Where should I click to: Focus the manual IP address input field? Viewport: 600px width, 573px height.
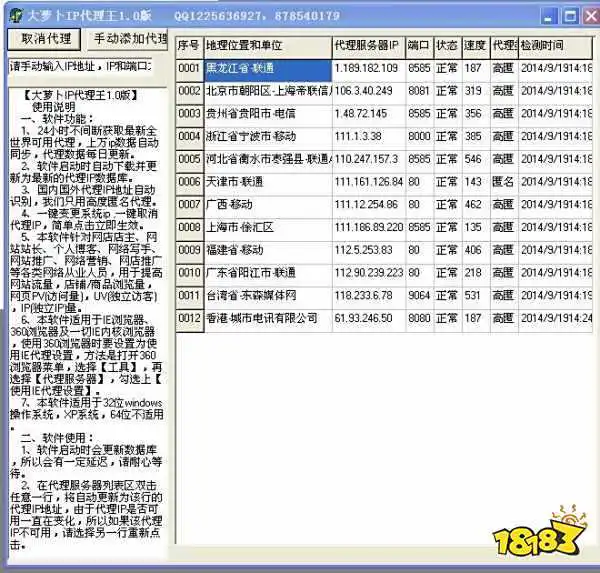tap(85, 65)
